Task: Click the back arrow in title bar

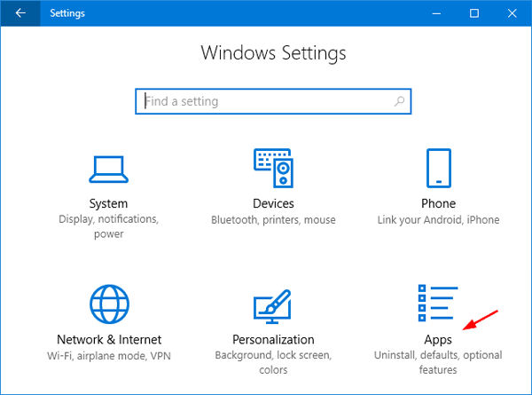Action: pos(20,13)
